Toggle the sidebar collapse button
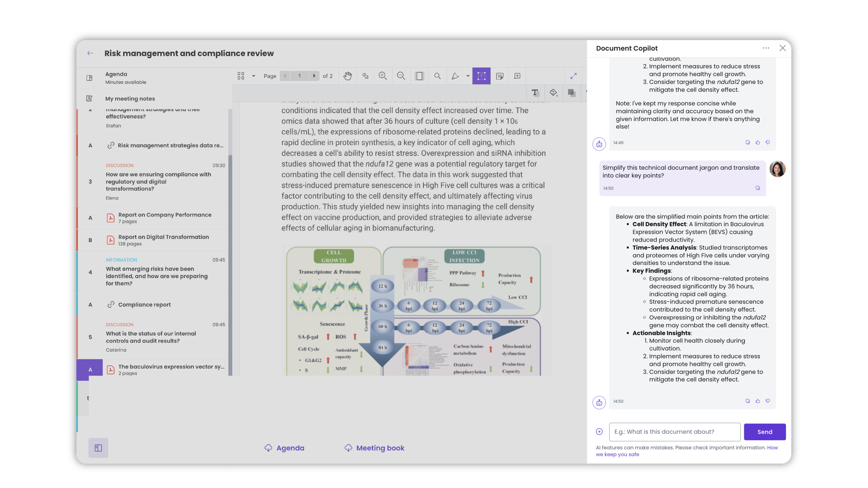 pyautogui.click(x=98, y=448)
